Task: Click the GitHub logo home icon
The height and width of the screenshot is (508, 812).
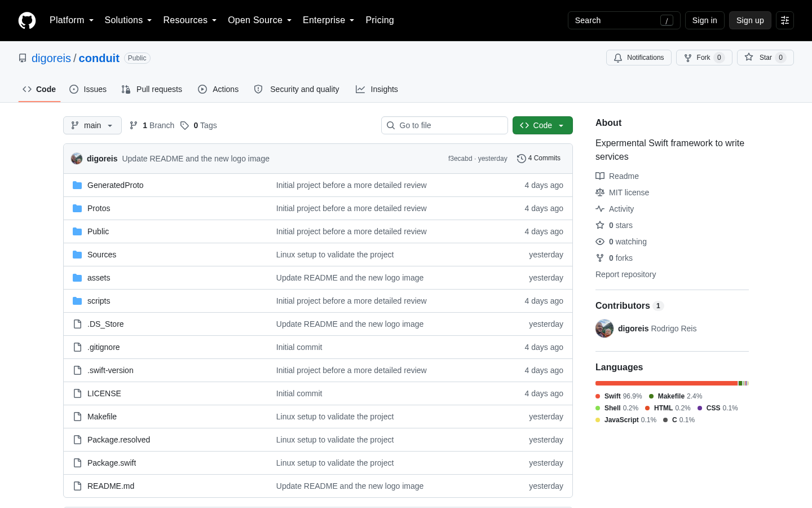Action: point(27,20)
